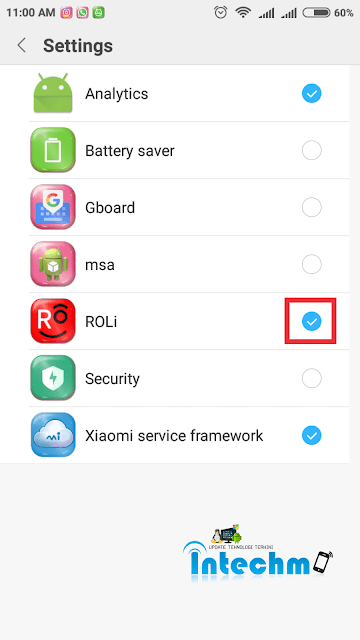Tap the green Battery saver icon
The height and width of the screenshot is (640, 360).
[53, 150]
